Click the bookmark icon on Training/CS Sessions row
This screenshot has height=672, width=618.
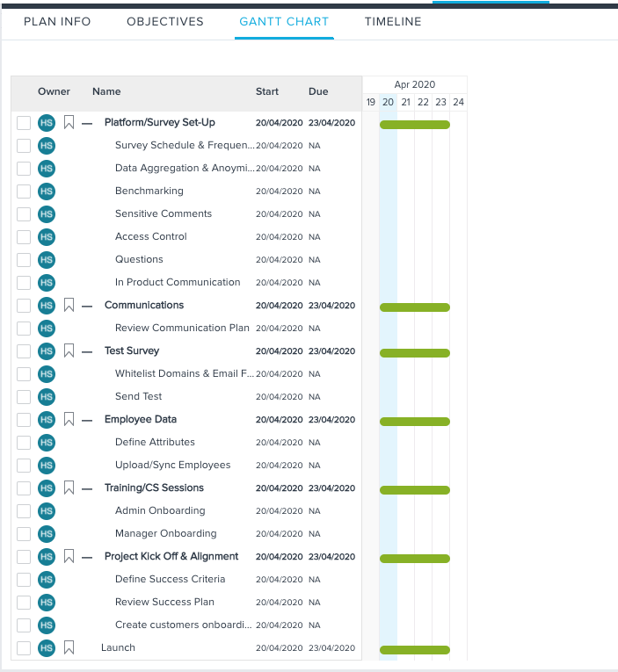(x=69, y=488)
